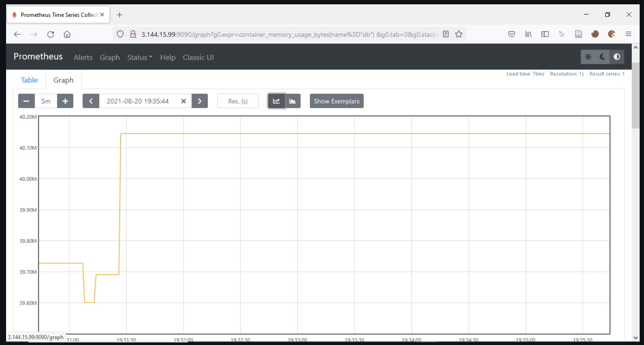Click the insecure connection lock icon

coord(133,34)
